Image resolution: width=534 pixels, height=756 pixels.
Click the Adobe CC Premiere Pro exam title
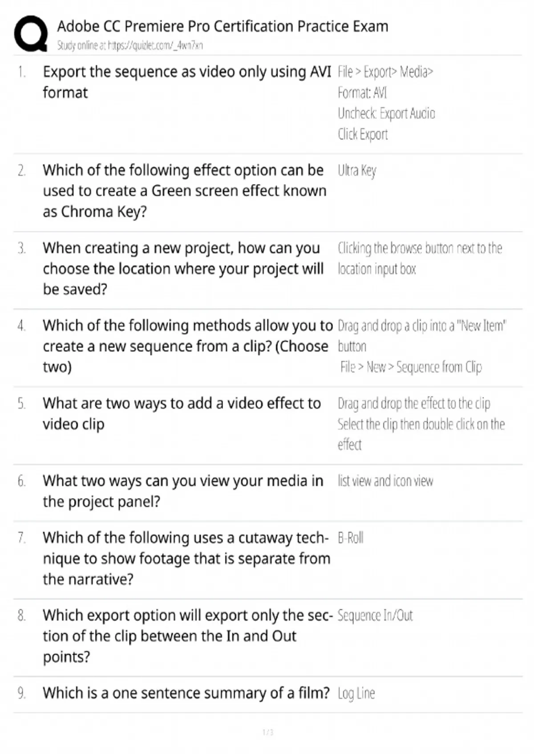pos(222,26)
